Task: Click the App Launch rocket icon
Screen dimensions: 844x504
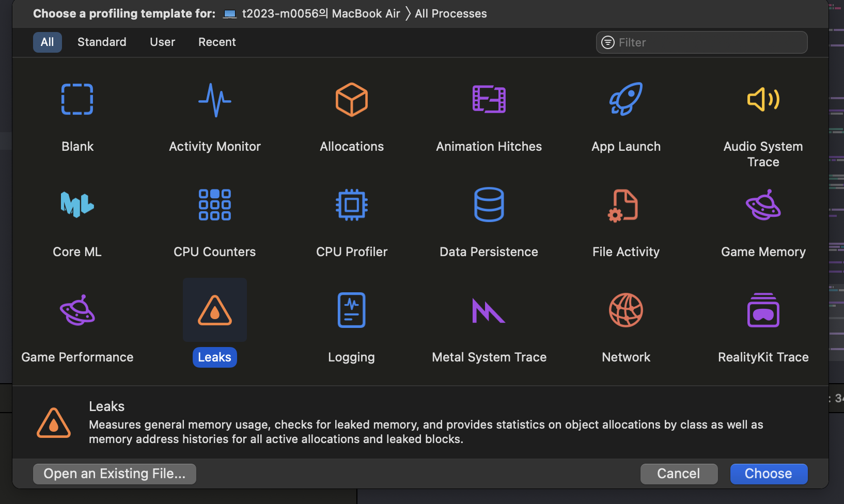Action: (626, 99)
